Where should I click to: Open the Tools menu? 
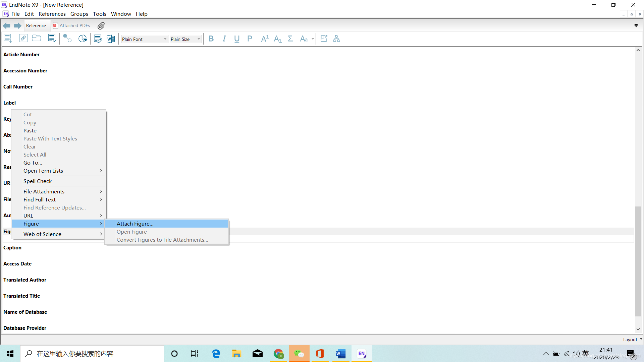pos(100,14)
